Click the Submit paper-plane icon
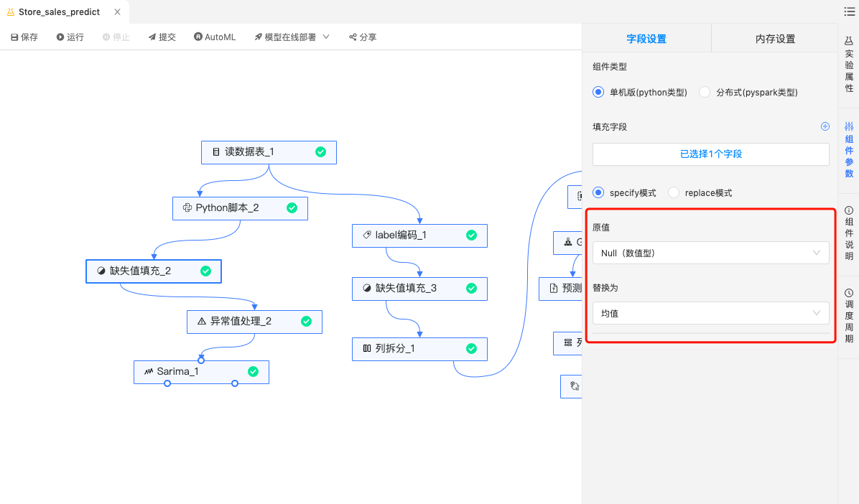The image size is (859, 504). point(152,37)
